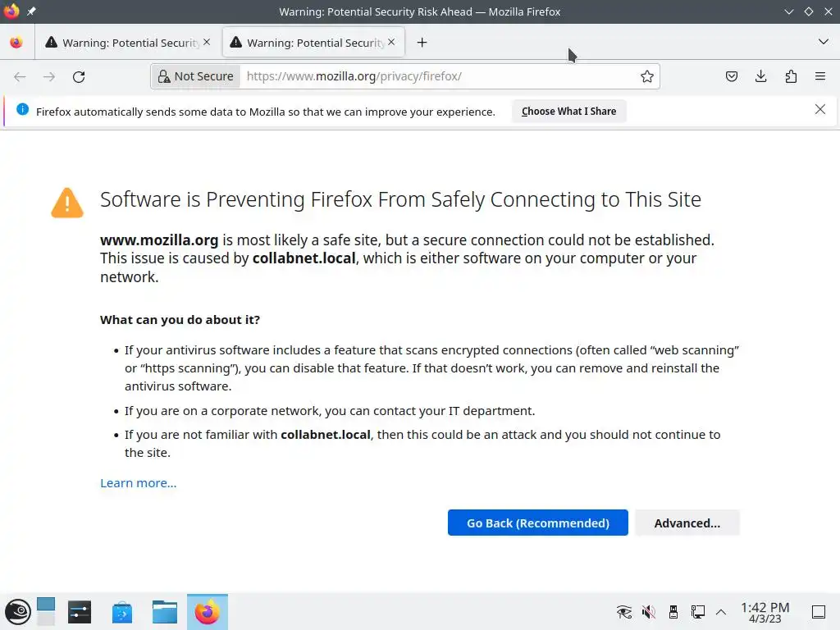Image resolution: width=840 pixels, height=630 pixels.
Task: Open the list all tabs dropdown
Action: tap(824, 42)
